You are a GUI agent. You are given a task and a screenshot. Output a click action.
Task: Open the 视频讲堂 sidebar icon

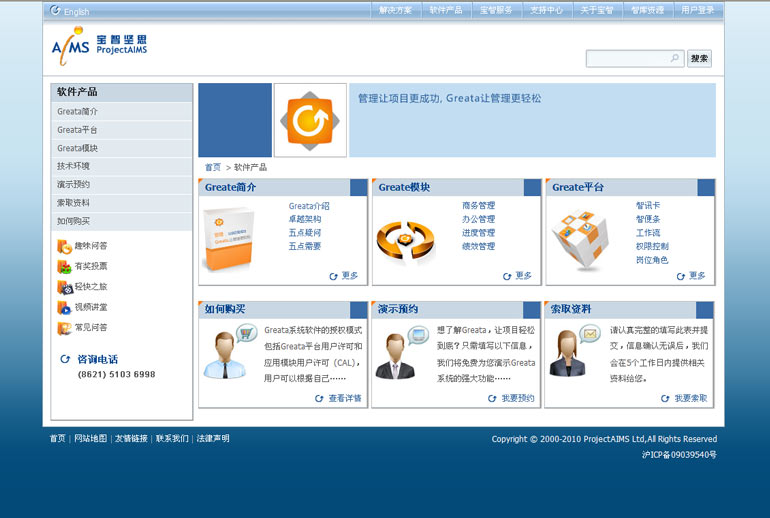point(64,308)
